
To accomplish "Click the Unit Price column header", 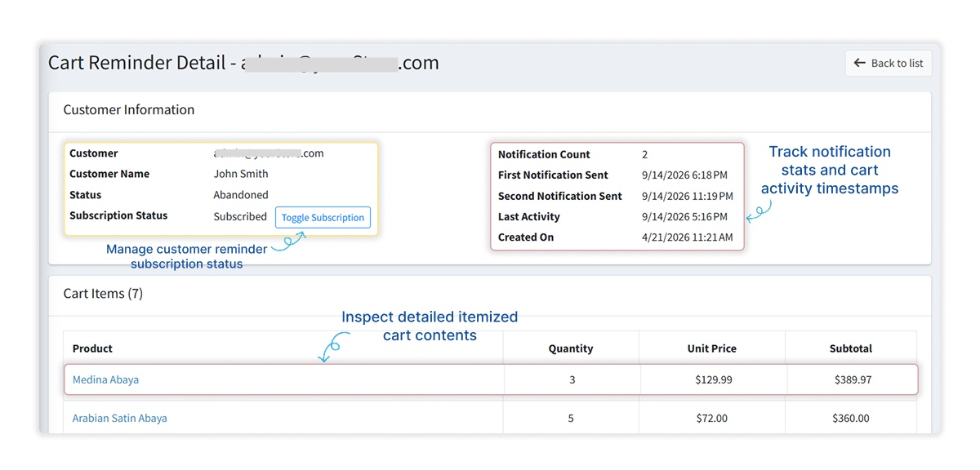I will click(712, 348).
